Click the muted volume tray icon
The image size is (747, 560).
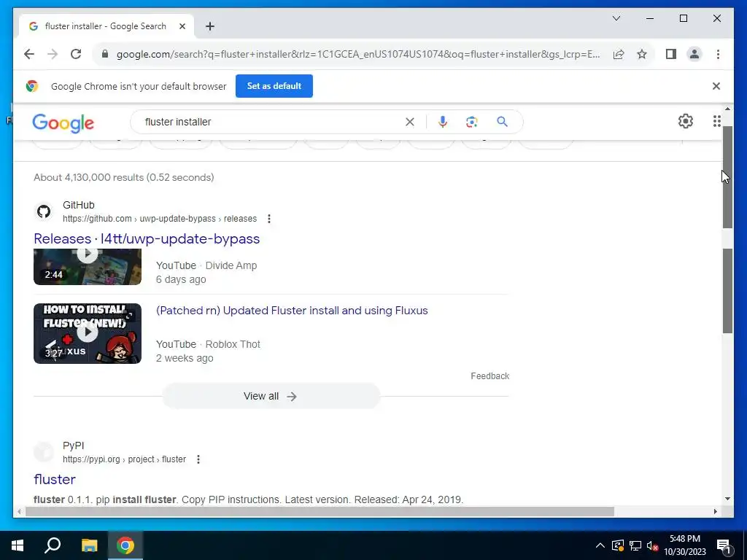coord(653,545)
